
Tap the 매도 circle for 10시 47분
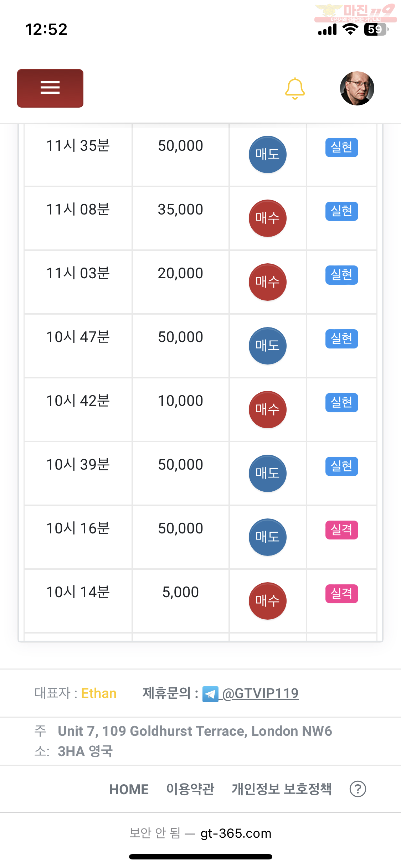click(x=268, y=346)
